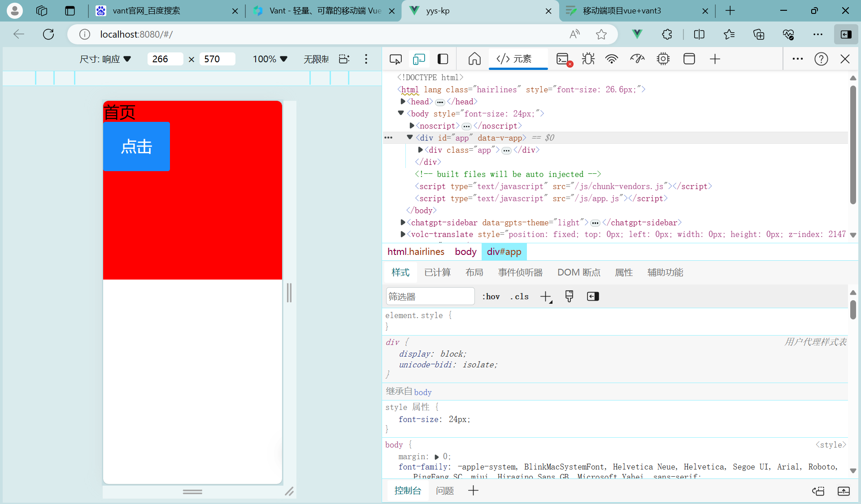Open the Console panel with error badge

tap(564, 59)
